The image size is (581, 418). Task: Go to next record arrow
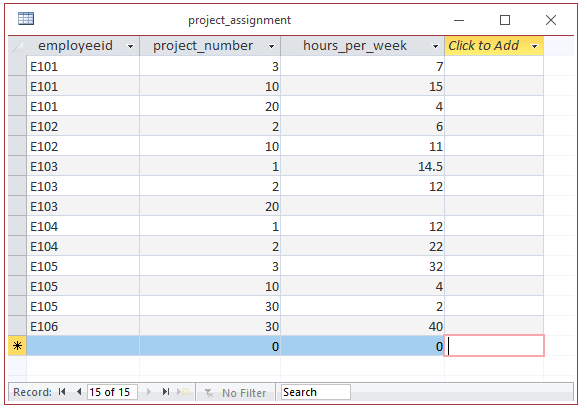(149, 392)
